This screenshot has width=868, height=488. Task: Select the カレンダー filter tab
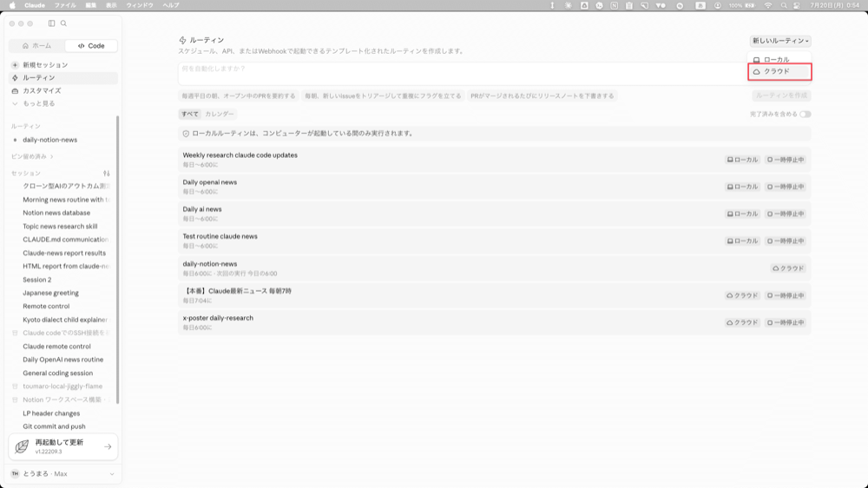tap(220, 114)
